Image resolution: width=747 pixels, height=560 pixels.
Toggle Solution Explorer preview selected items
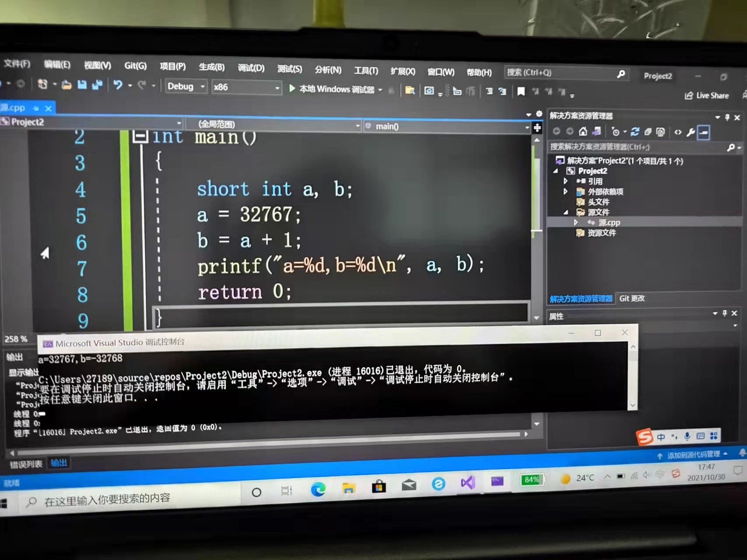click(x=704, y=132)
